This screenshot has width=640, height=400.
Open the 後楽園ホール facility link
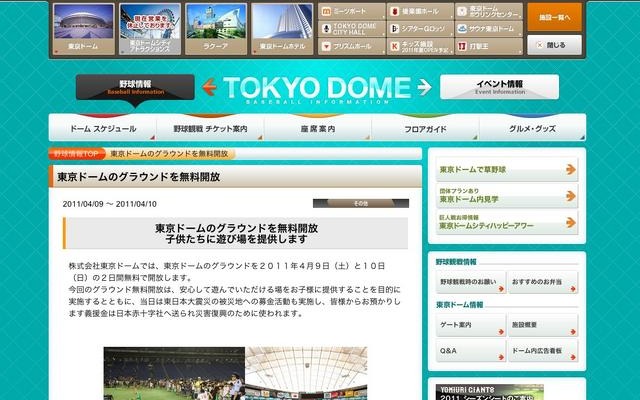(x=420, y=11)
